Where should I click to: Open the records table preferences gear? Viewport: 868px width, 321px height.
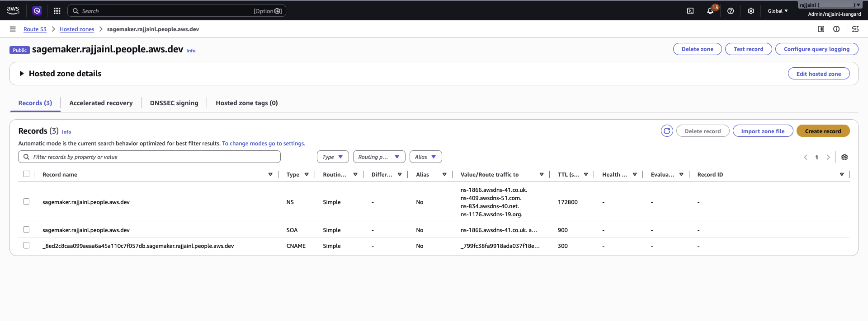click(x=844, y=157)
